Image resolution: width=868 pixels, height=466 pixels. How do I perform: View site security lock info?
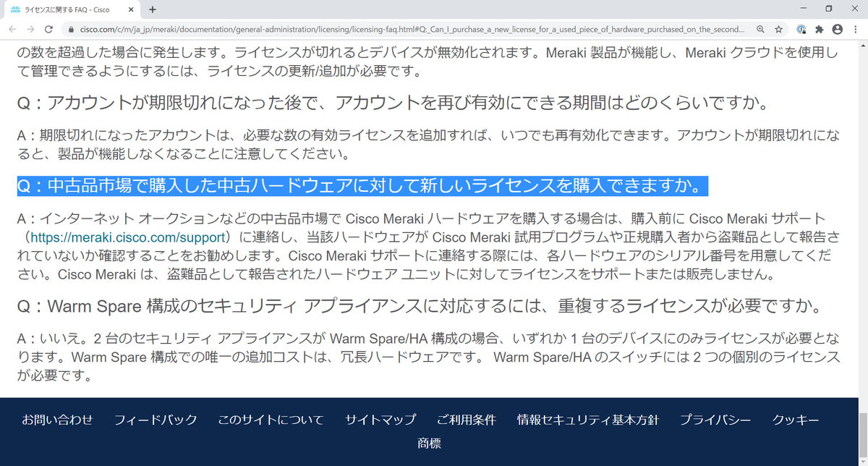[71, 30]
